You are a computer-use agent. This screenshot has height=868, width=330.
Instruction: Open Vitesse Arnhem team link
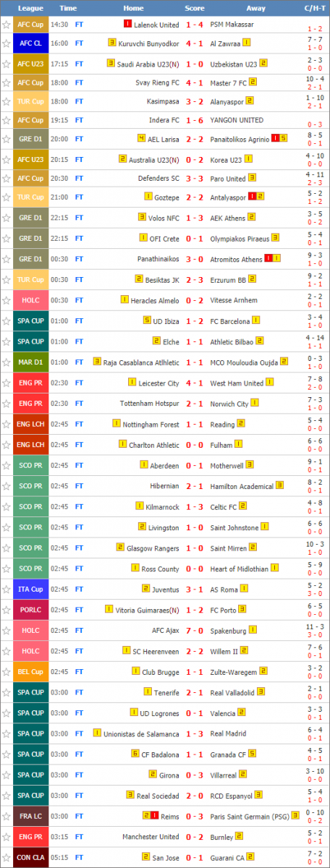click(234, 300)
